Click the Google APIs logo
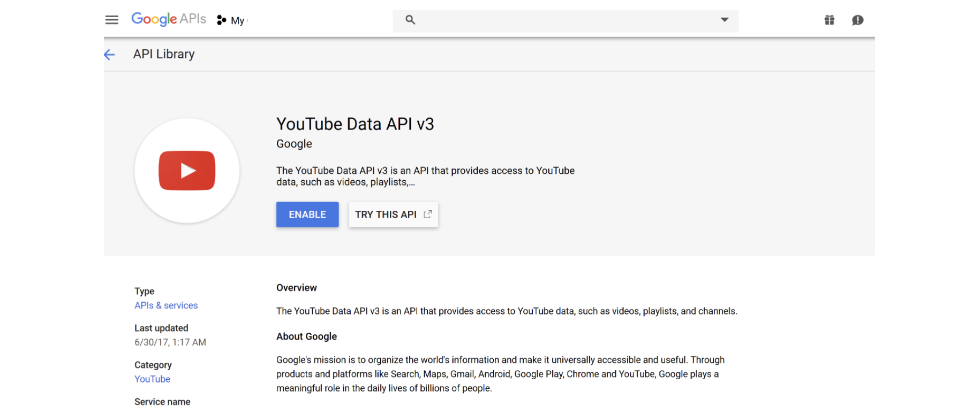The width and height of the screenshot is (980, 414). pyautogui.click(x=169, y=19)
